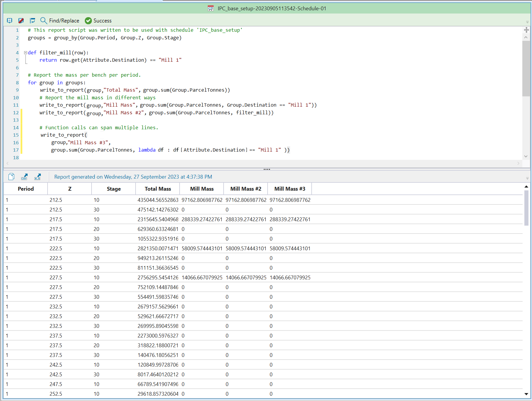Click the green Success status indicator
532x401 pixels.
tap(98, 21)
